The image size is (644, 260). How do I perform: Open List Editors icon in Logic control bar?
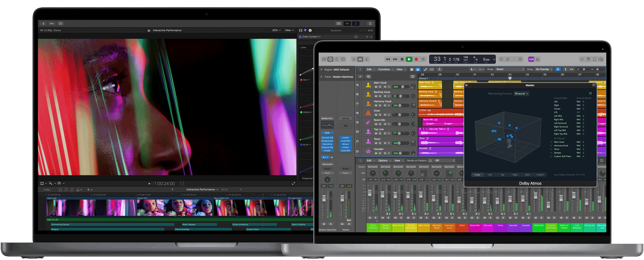point(582,59)
